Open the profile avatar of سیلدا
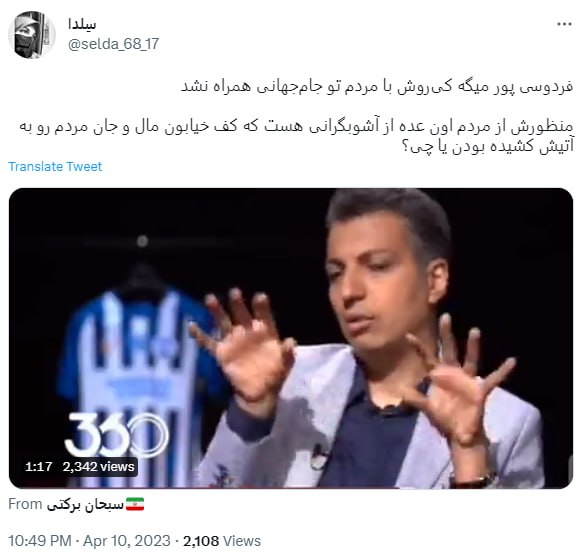586x560 pixels. pyautogui.click(x=32, y=35)
